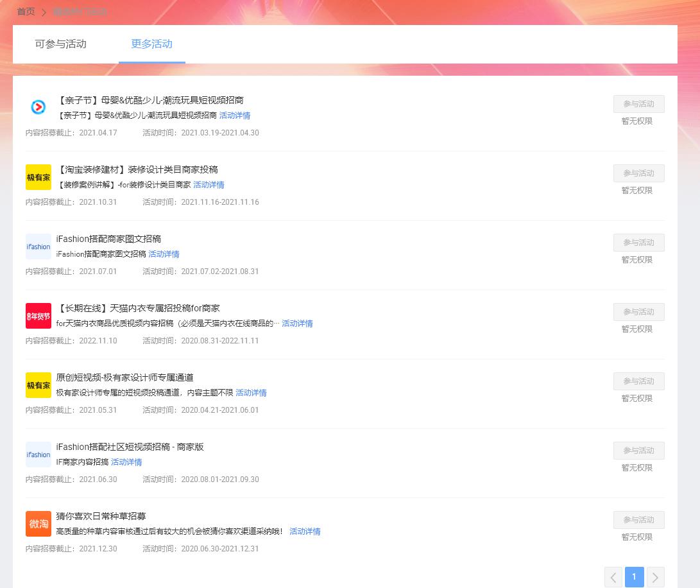
Task: Open 活动详情 for iFashion搭配商家图文招稿
Action: point(164,254)
